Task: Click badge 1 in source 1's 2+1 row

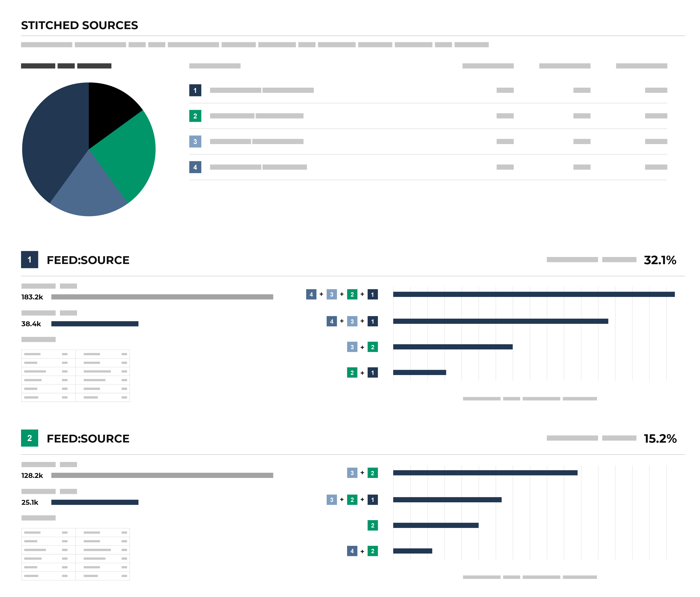Action: click(x=373, y=373)
